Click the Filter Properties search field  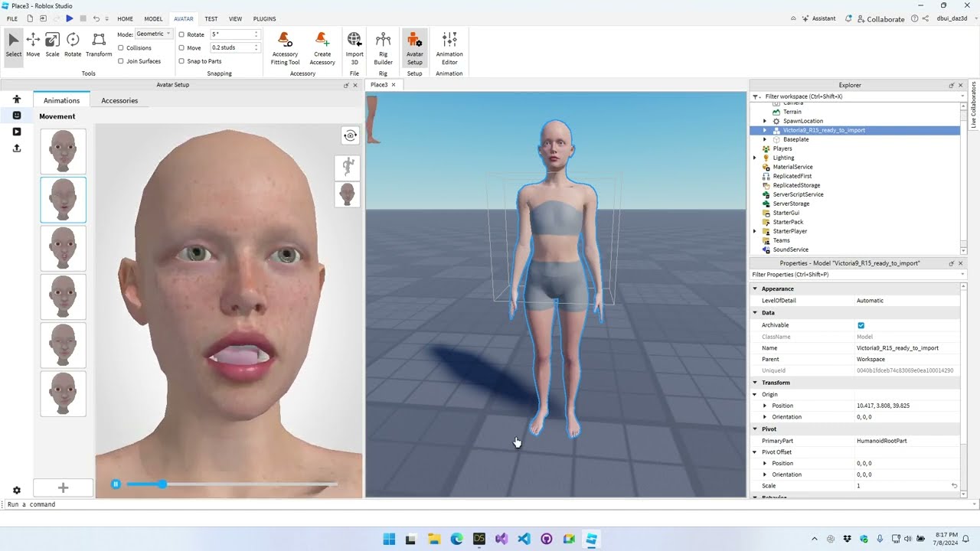coord(857,274)
